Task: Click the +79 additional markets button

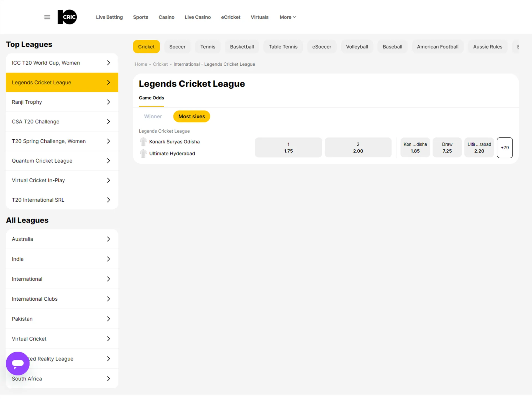Action: click(505, 147)
